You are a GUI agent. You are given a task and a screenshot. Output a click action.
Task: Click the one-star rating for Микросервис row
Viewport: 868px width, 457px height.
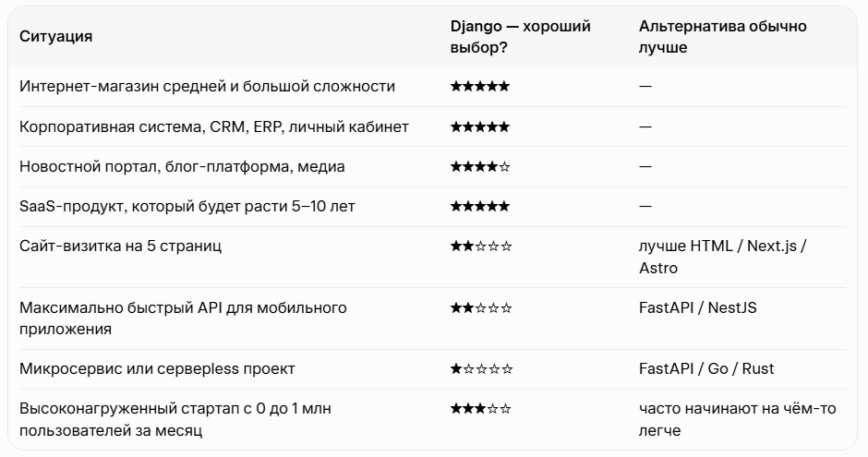point(482,369)
